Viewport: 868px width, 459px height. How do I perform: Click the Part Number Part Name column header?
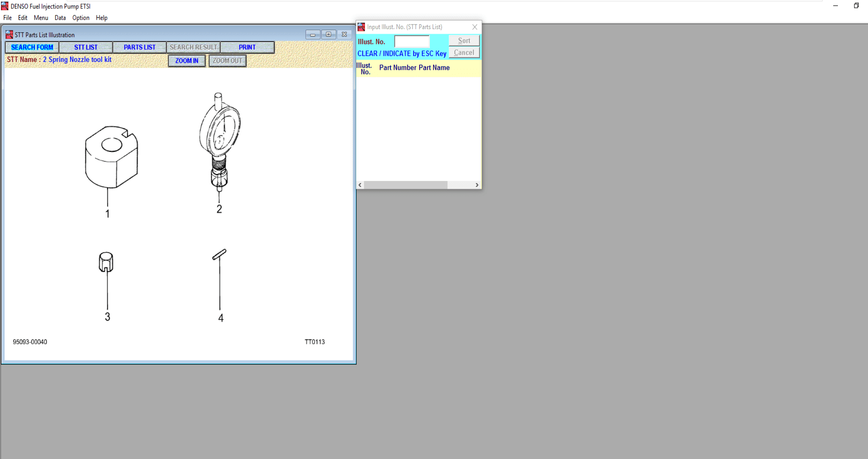coord(415,68)
